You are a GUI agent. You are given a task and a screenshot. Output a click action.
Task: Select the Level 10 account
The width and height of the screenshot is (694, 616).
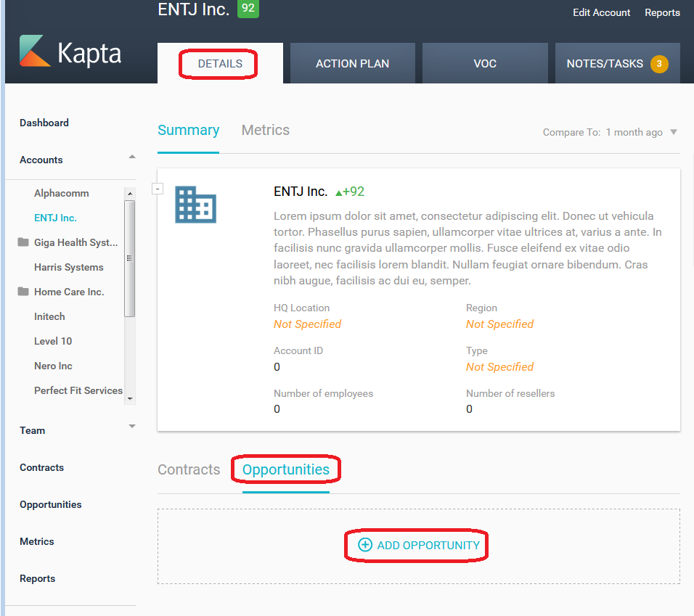(53, 342)
